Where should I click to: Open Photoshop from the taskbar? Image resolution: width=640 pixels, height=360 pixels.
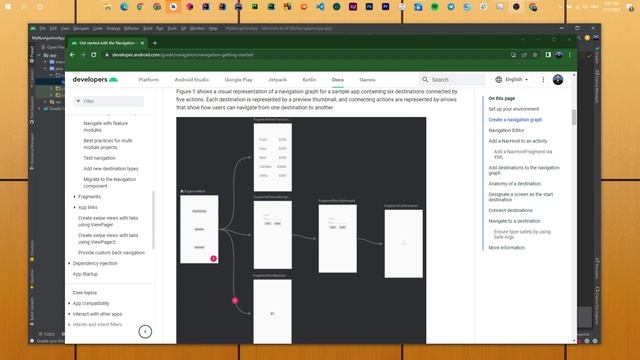point(369,7)
